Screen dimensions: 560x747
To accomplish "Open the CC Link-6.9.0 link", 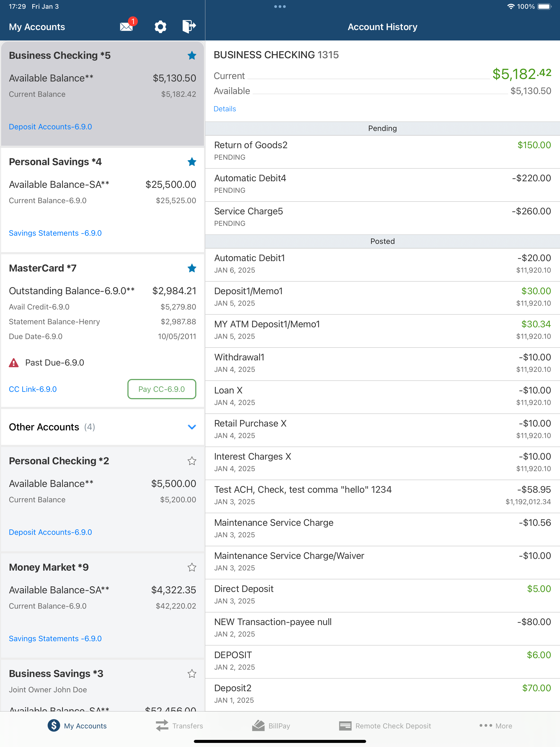I will [x=33, y=389].
